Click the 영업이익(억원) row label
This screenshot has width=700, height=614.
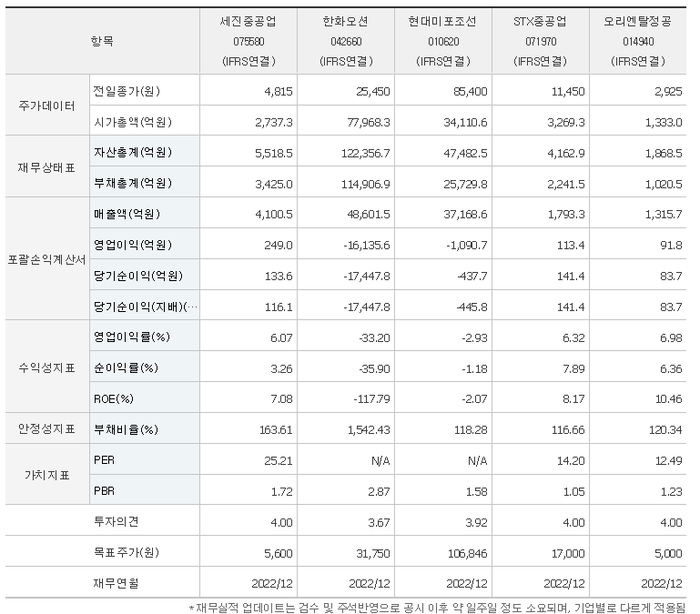(x=133, y=245)
